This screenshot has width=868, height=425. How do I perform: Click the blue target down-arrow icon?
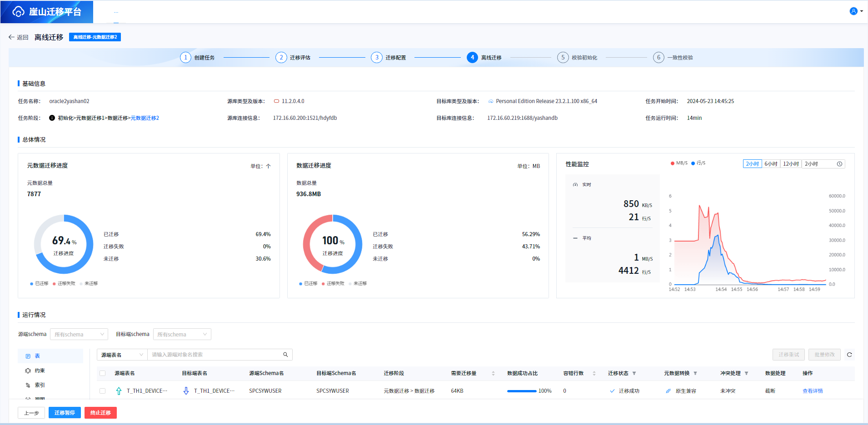(x=186, y=391)
